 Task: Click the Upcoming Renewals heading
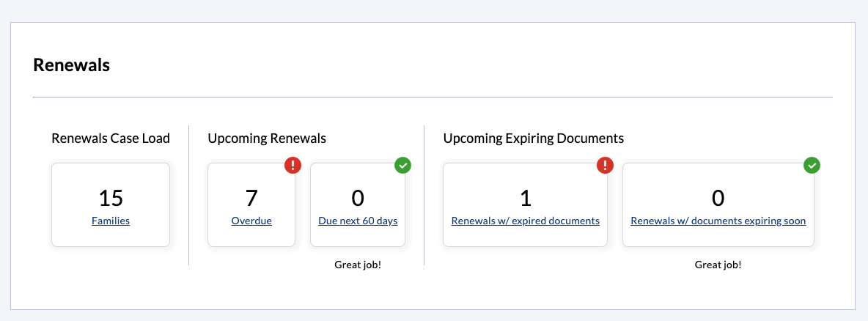click(267, 138)
